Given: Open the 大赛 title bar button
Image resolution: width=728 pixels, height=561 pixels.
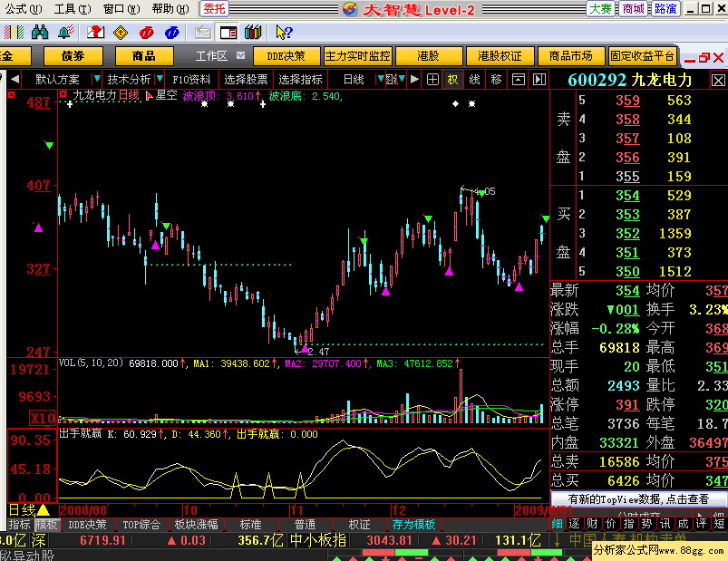Looking at the screenshot, I should click(x=600, y=9).
